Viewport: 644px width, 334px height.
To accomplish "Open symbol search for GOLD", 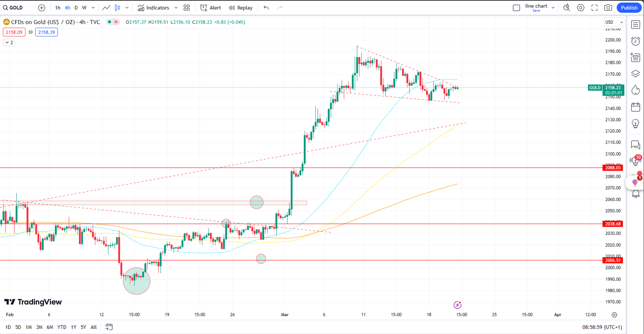I will pyautogui.click(x=14, y=8).
